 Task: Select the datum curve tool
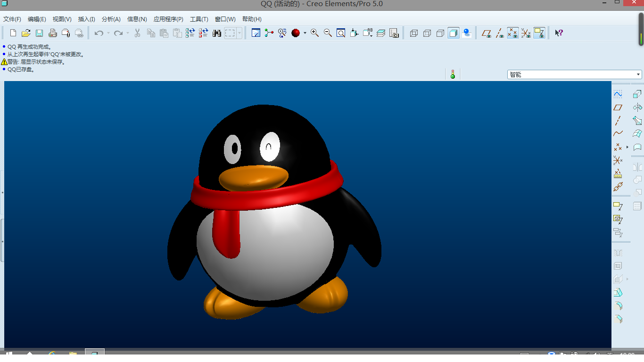pos(618,134)
